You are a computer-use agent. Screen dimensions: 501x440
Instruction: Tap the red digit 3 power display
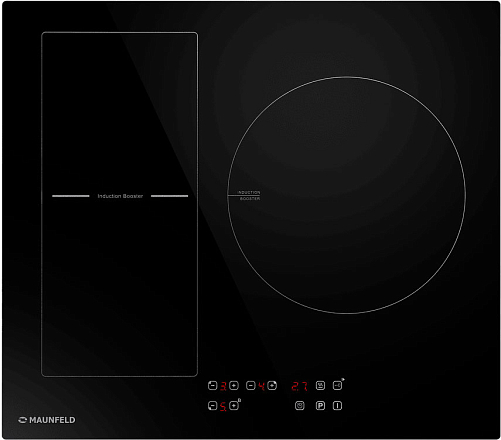click(x=223, y=386)
